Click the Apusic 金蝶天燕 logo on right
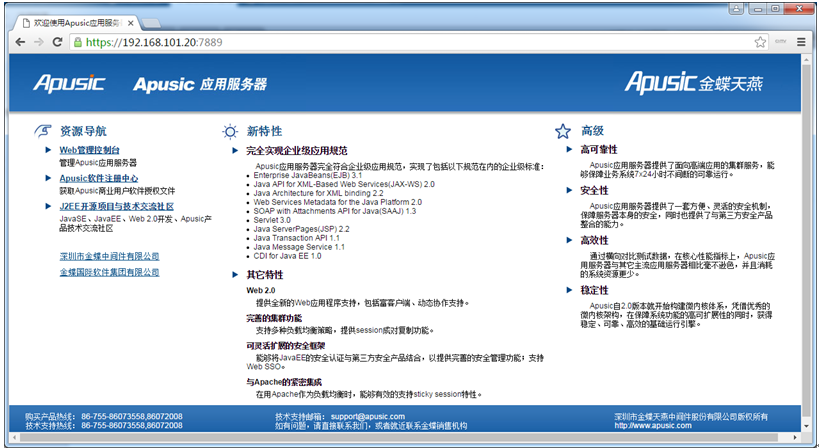Screen dimensions: 819x448 pyautogui.click(x=694, y=82)
